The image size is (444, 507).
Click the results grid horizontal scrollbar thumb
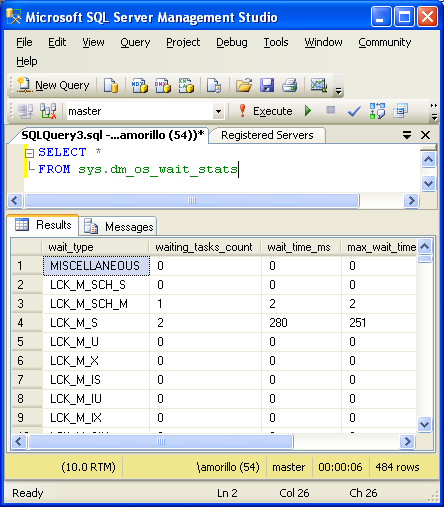161,442
